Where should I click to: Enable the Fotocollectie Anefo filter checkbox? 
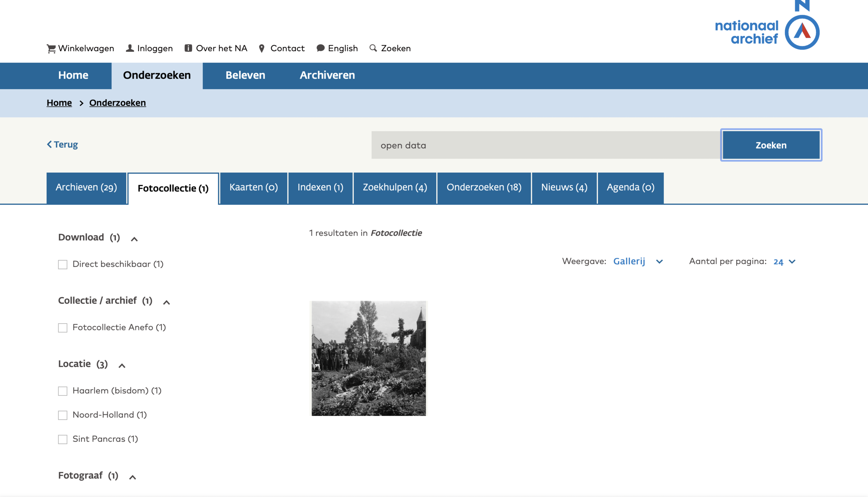coord(63,328)
